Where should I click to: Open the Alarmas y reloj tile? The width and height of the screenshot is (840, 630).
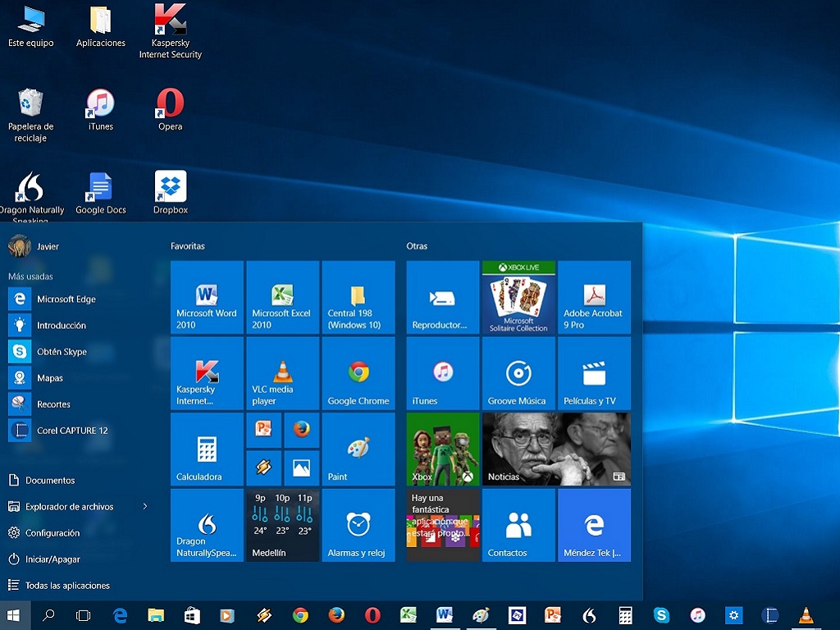(358, 525)
